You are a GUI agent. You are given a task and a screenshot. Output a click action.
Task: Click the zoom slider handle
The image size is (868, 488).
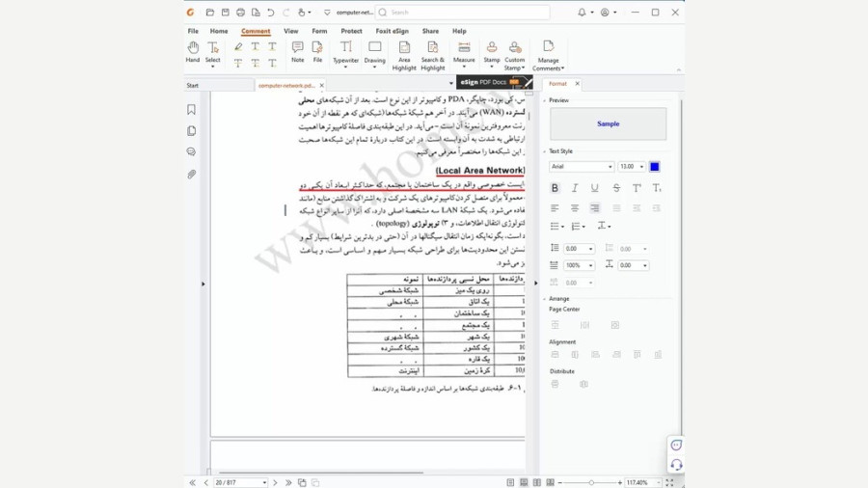[591, 482]
